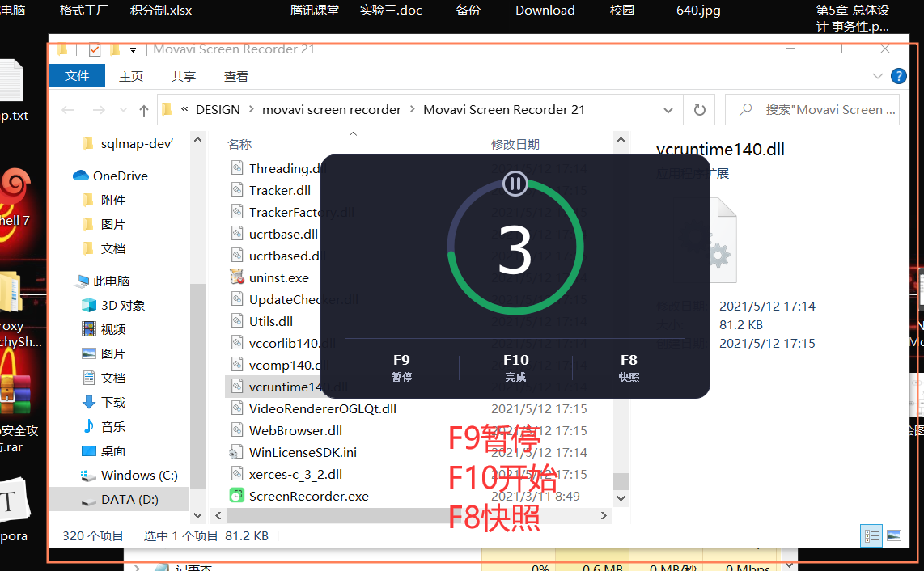Select WinLicenseSDK.ini settings file icon
Image resolution: width=924 pixels, height=571 pixels.
[x=236, y=453]
